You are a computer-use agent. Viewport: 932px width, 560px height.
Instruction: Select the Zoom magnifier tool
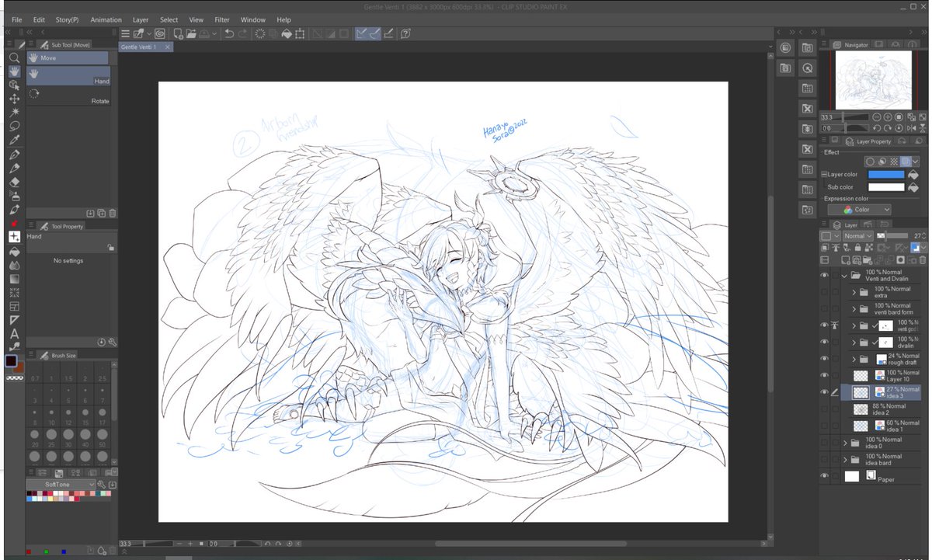point(14,57)
